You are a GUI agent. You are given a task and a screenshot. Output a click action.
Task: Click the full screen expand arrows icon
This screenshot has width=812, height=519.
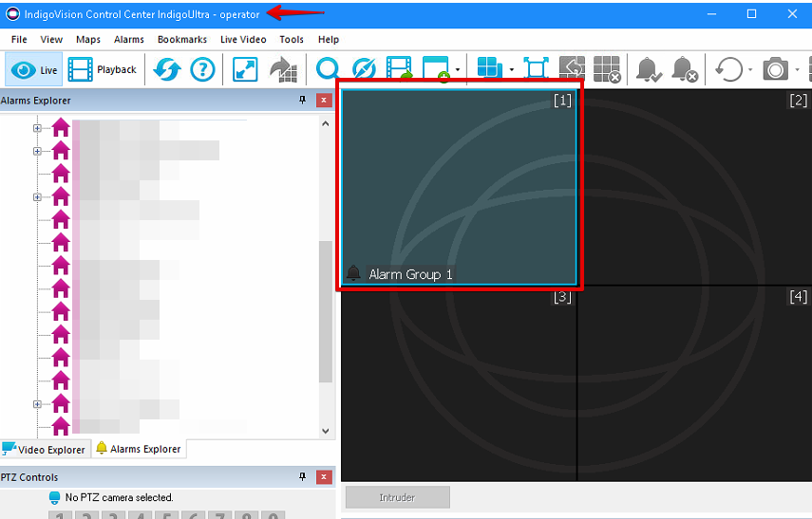[x=245, y=69]
